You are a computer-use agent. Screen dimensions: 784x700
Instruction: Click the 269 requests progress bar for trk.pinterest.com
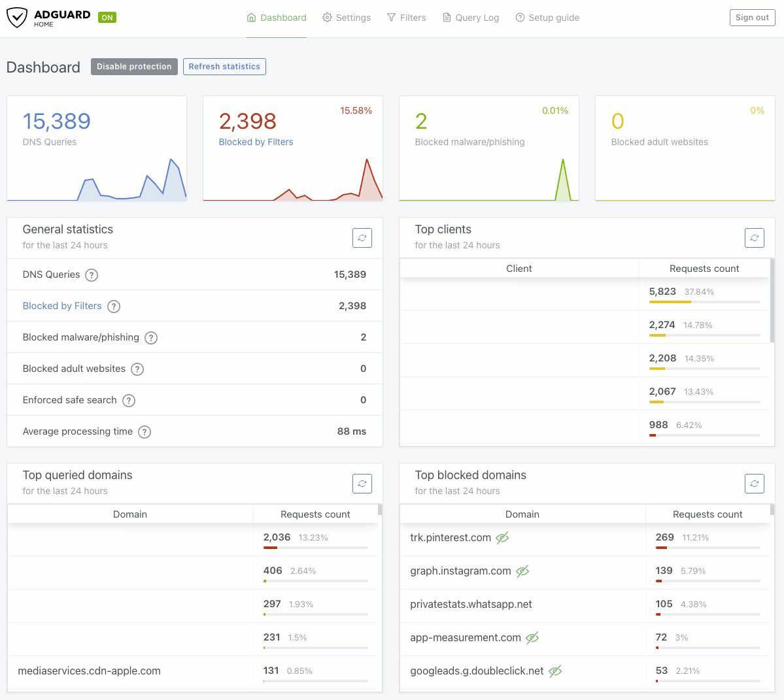(707, 548)
